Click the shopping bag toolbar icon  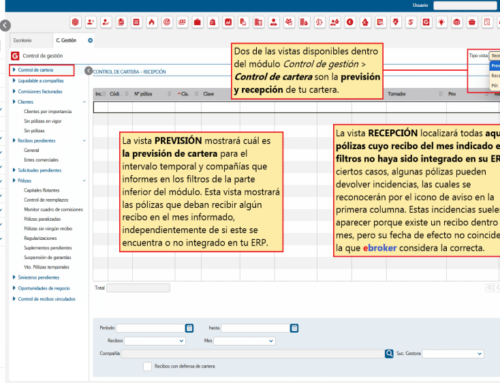213,22
